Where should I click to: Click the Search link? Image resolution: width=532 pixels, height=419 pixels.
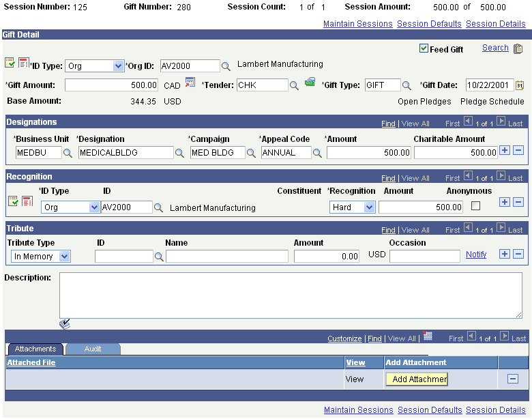click(495, 48)
